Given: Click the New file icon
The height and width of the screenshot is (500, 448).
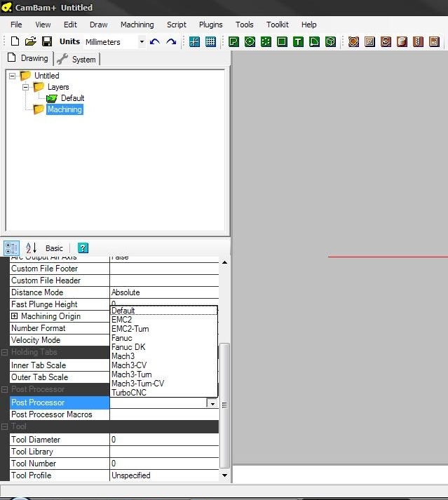Looking at the screenshot, I should pyautogui.click(x=15, y=41).
